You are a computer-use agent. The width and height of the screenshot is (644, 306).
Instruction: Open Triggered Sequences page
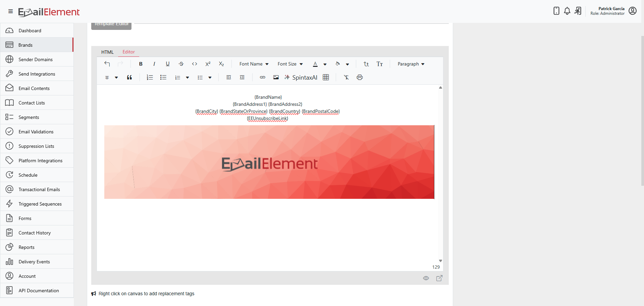pos(37,204)
